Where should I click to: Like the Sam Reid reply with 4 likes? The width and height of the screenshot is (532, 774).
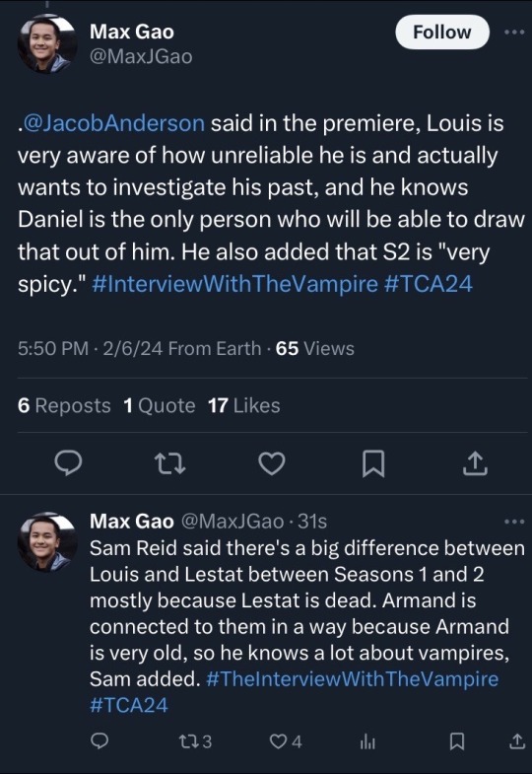[286, 740]
